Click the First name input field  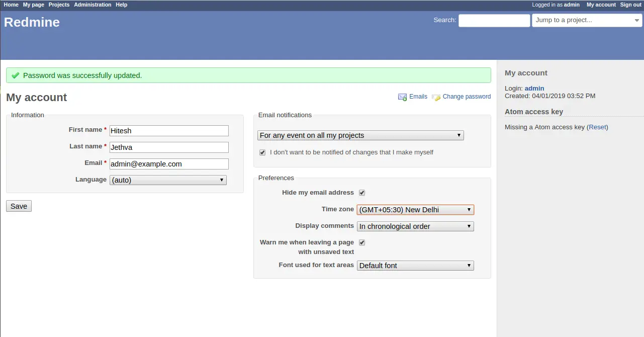pyautogui.click(x=169, y=131)
